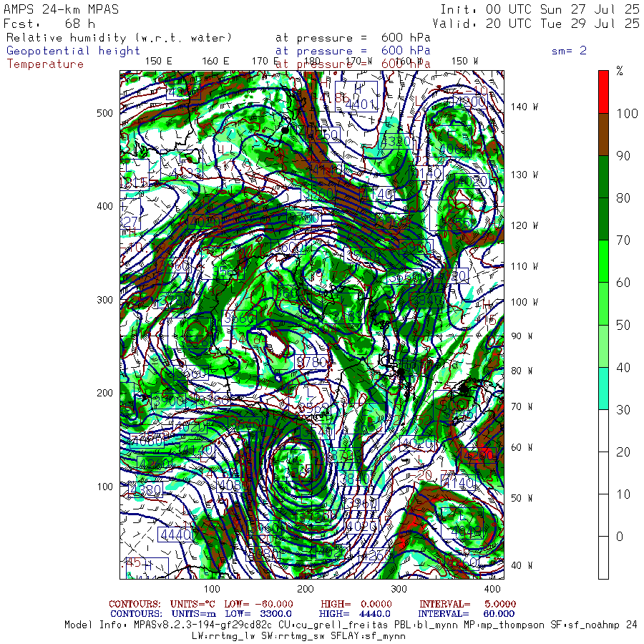Click the 'Relative humidity (w.r.t. water)' label
644x644 pixels.
coord(119,38)
